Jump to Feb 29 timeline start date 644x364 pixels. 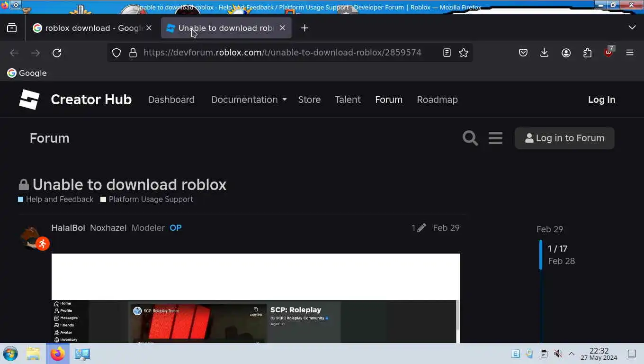point(550,229)
